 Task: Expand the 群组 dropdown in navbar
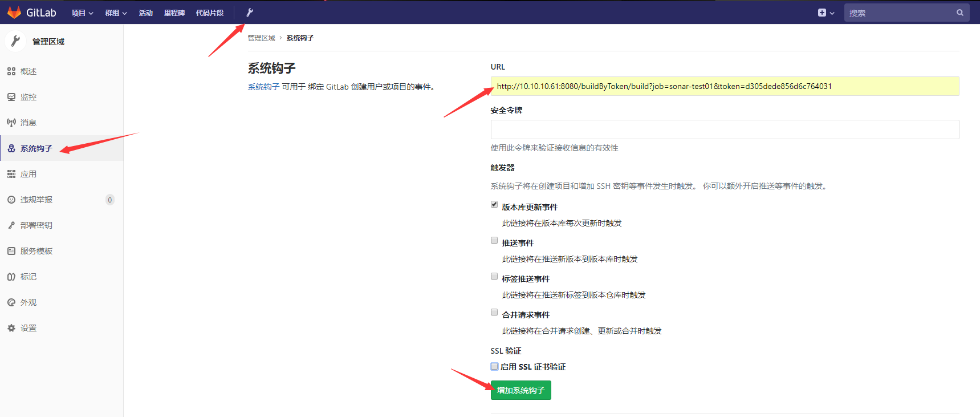coord(116,13)
